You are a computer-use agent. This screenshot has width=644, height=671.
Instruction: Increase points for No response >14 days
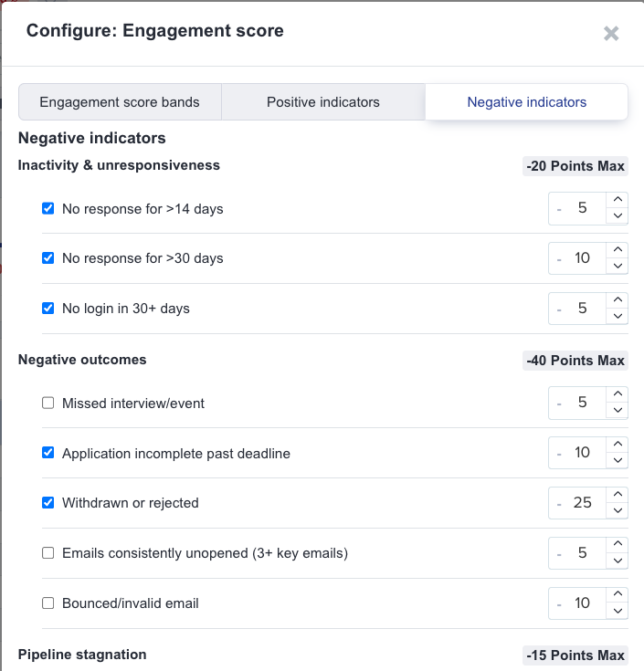click(x=618, y=201)
